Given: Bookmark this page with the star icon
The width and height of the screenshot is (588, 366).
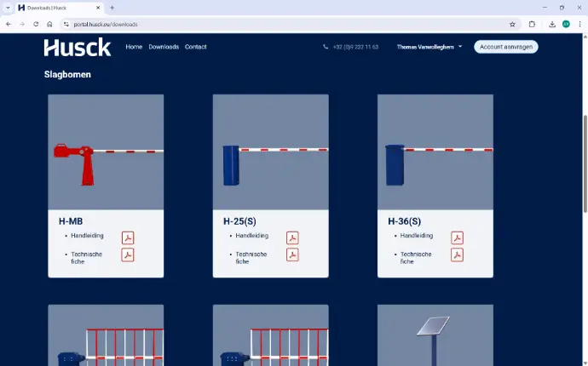Looking at the screenshot, I should click(x=512, y=24).
